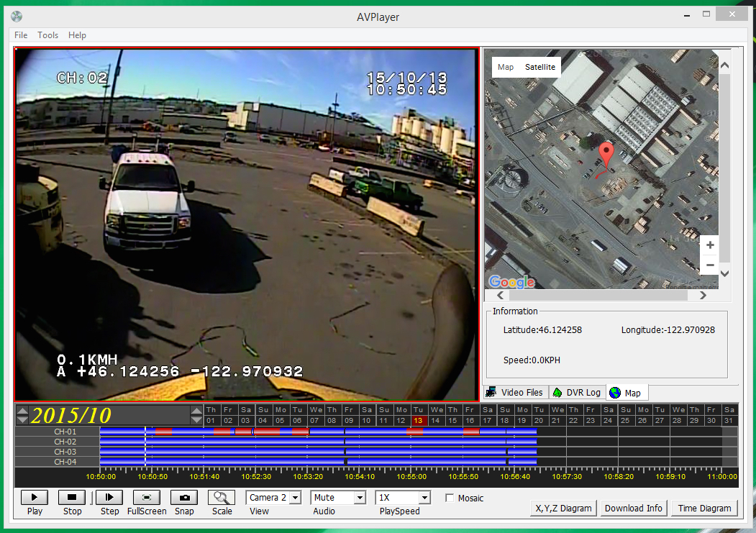The image size is (756, 533).
Task: Open the X,Y,Z Diagram
Action: pyautogui.click(x=563, y=508)
